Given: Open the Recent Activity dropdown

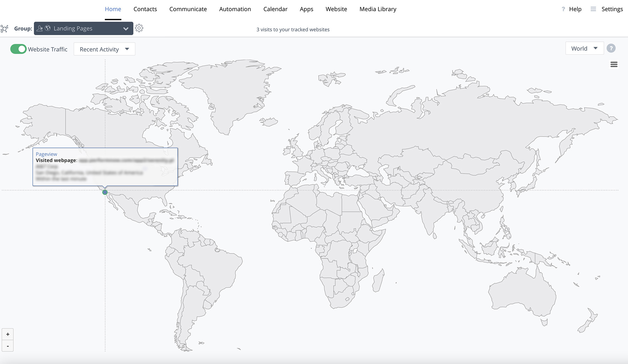Looking at the screenshot, I should tap(104, 49).
